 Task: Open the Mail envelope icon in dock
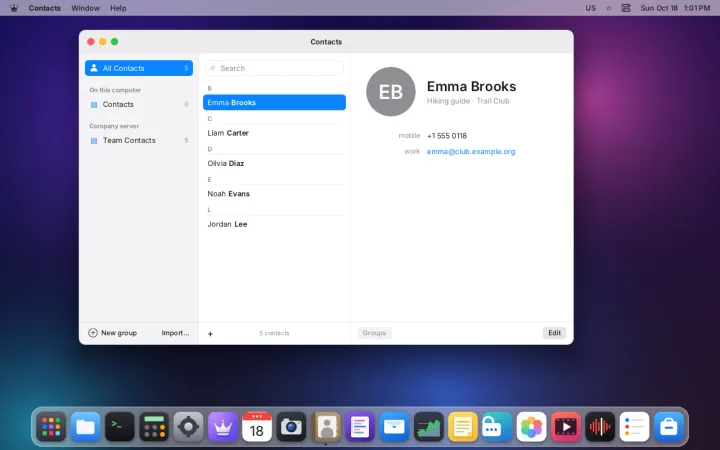(x=394, y=427)
